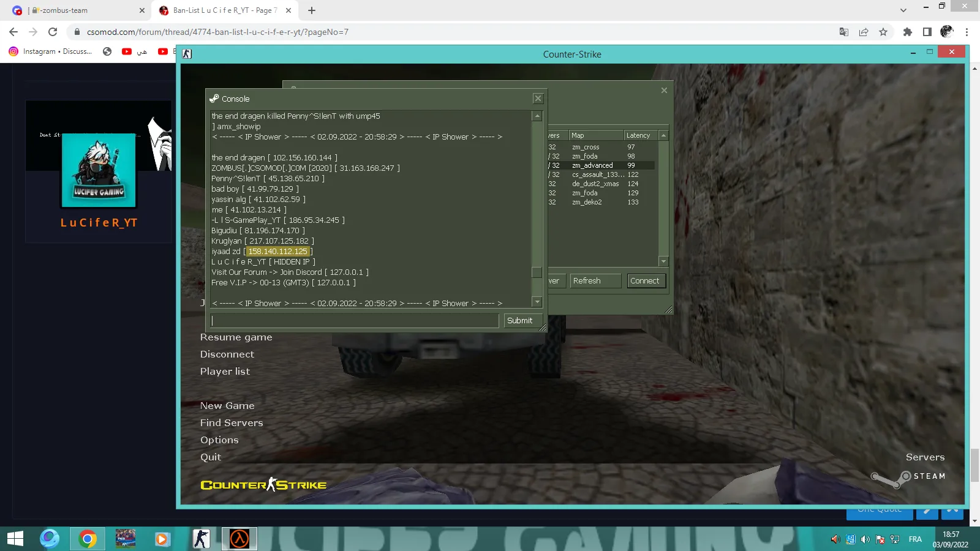Share this page from the address bar
Screen dimensions: 980x551
864,32
